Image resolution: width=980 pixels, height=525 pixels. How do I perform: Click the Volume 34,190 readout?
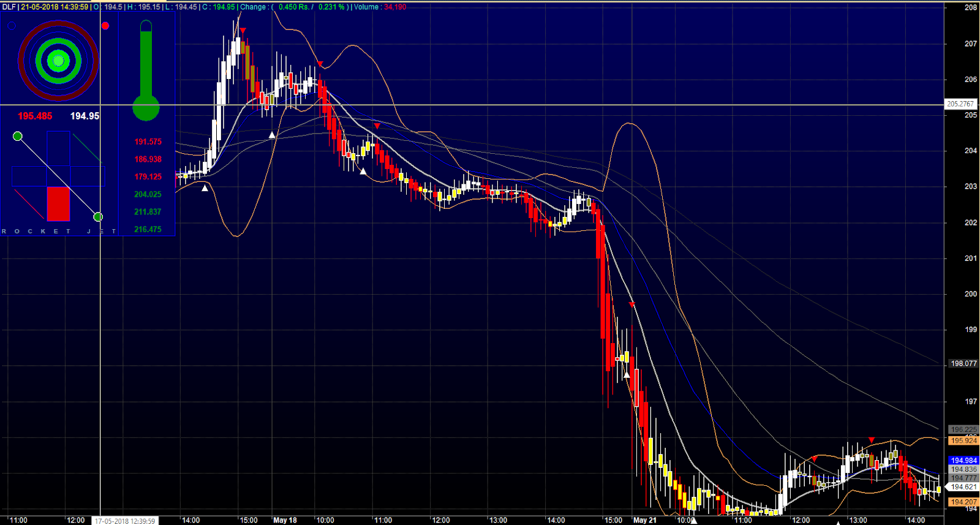[380, 7]
